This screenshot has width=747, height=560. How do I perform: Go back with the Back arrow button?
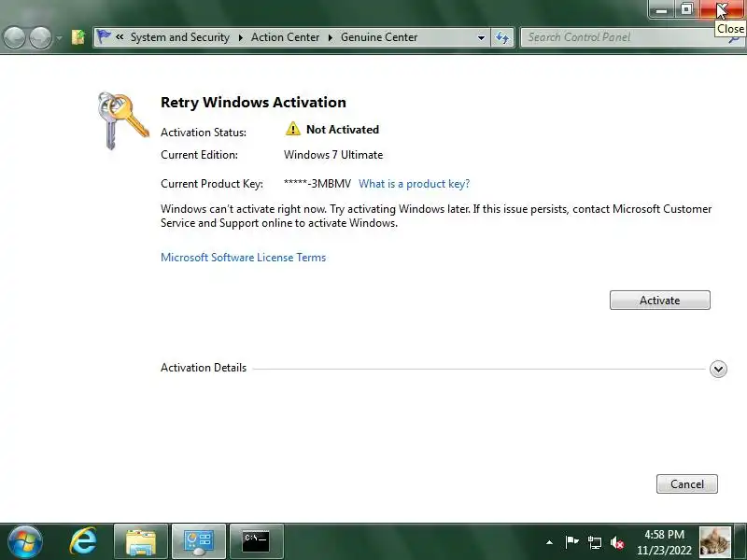click(14, 37)
